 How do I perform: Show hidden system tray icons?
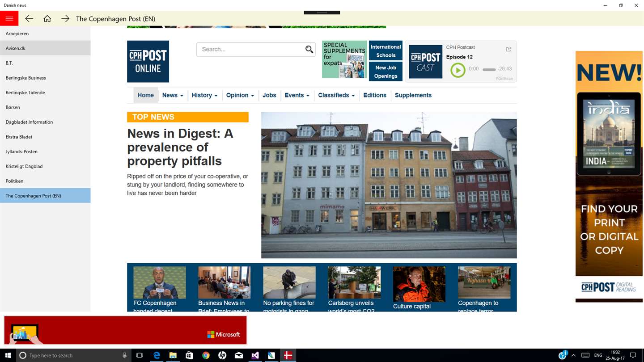[x=573, y=355]
